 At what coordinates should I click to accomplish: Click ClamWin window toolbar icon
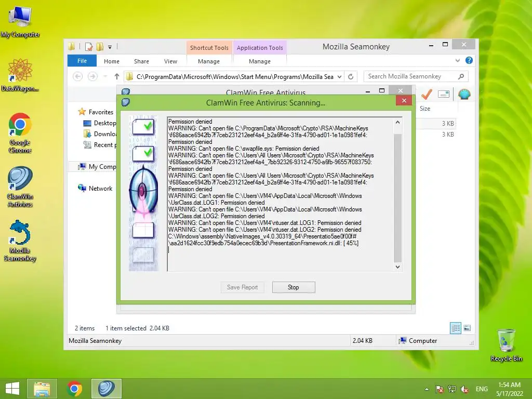[x=444, y=95]
